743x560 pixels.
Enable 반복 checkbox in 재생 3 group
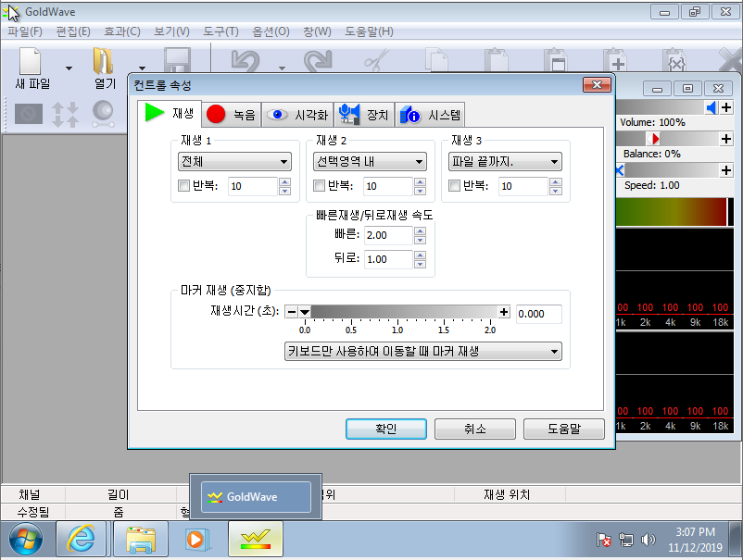click(x=454, y=185)
